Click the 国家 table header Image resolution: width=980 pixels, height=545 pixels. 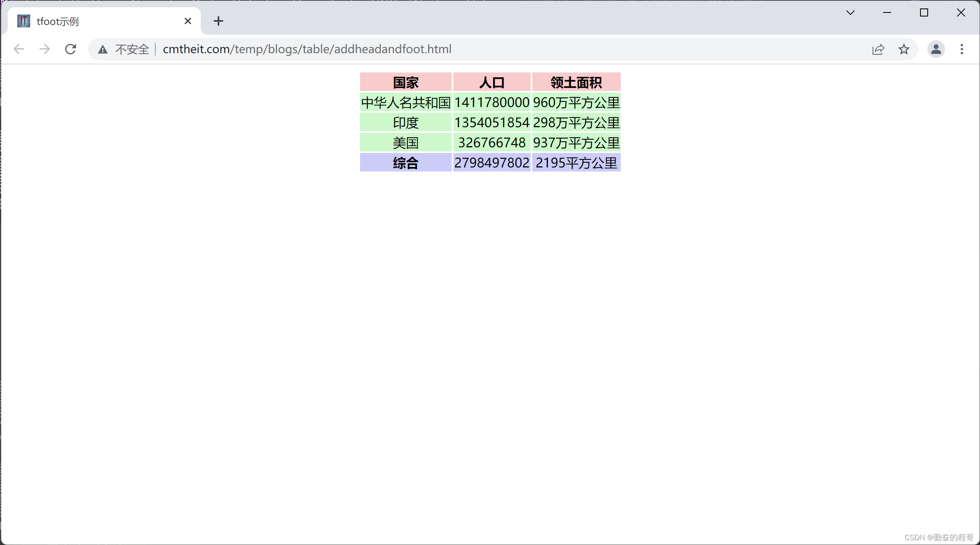(x=406, y=82)
